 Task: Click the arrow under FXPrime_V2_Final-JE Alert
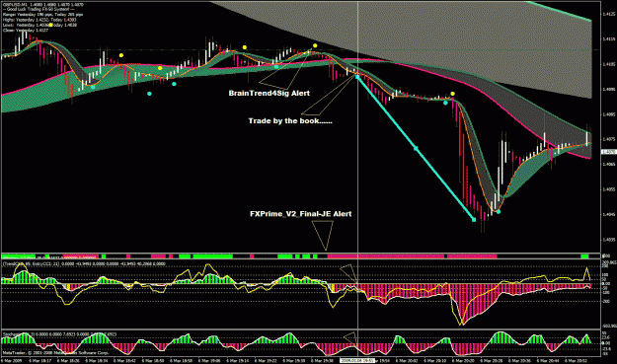(323, 236)
